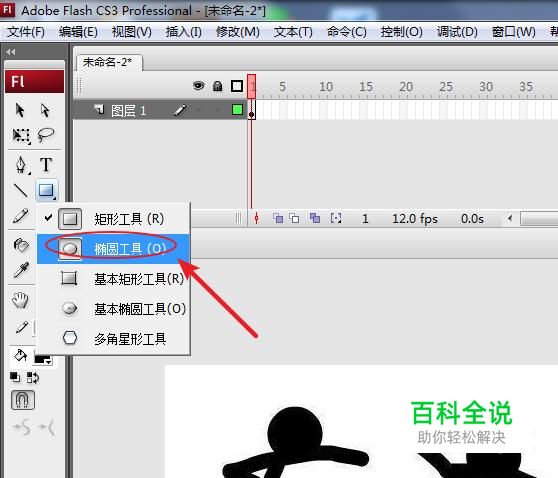Reset to black and white colors
This screenshot has width=558, height=478.
pyautogui.click(x=15, y=377)
